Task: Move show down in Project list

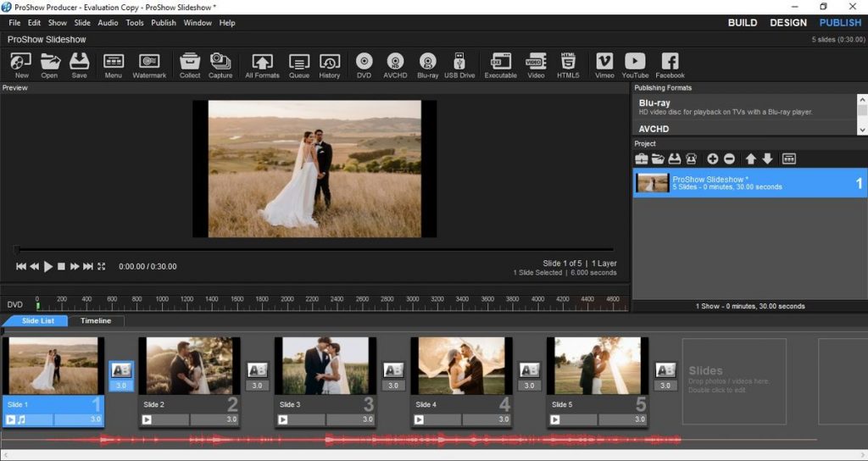Action: (x=767, y=158)
